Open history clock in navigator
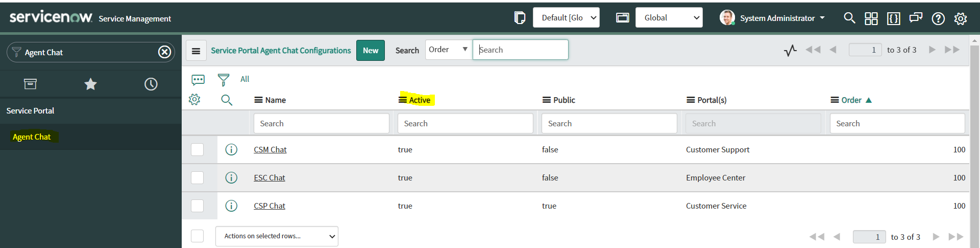 point(151,84)
